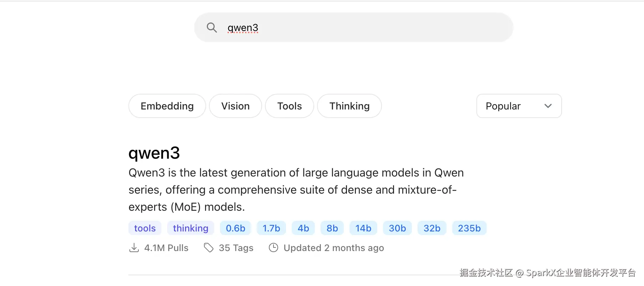Click the chevron arrow in Popular dropdown
The height and width of the screenshot is (286, 644).
[x=548, y=106]
